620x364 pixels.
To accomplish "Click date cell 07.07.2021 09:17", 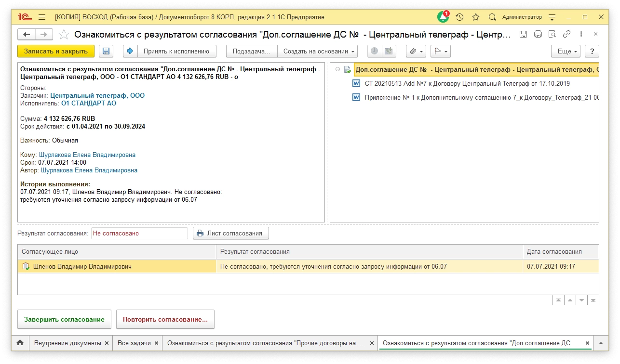I will click(561, 266).
